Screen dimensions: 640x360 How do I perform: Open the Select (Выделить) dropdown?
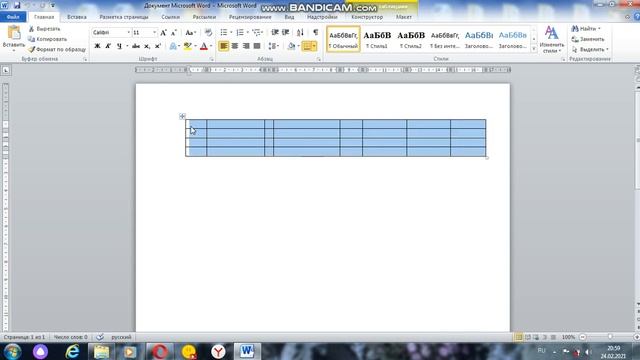(590, 49)
